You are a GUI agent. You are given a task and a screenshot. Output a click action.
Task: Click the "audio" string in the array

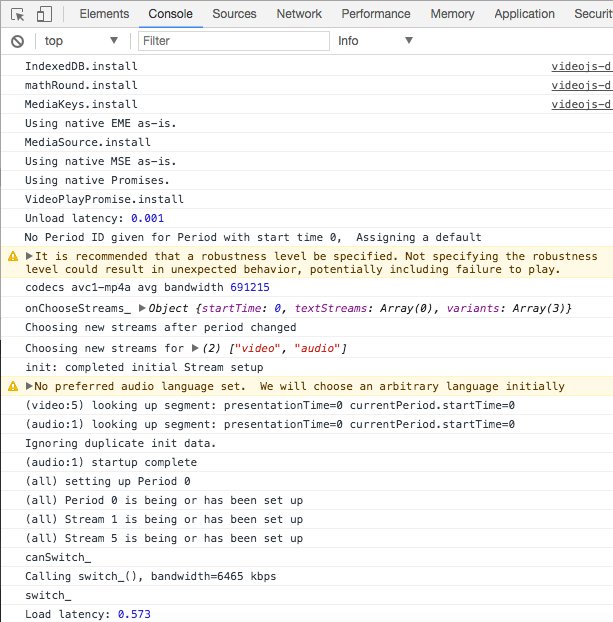coord(317,348)
